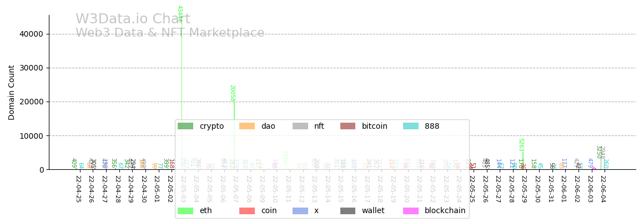Click the bitcoin legend brown swatch
The height and width of the screenshot is (222, 644).
coord(348,127)
